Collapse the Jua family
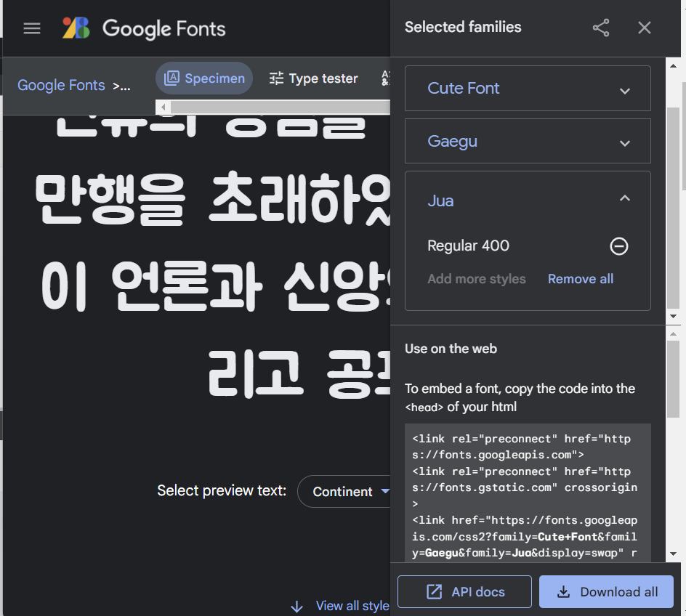This screenshot has height=616, width=686. [x=624, y=198]
